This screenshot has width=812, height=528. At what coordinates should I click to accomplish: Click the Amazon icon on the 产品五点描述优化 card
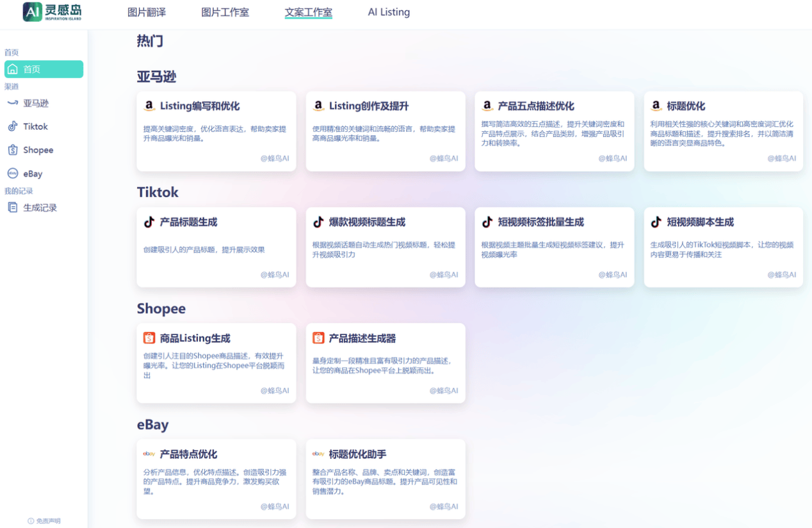[487, 106]
